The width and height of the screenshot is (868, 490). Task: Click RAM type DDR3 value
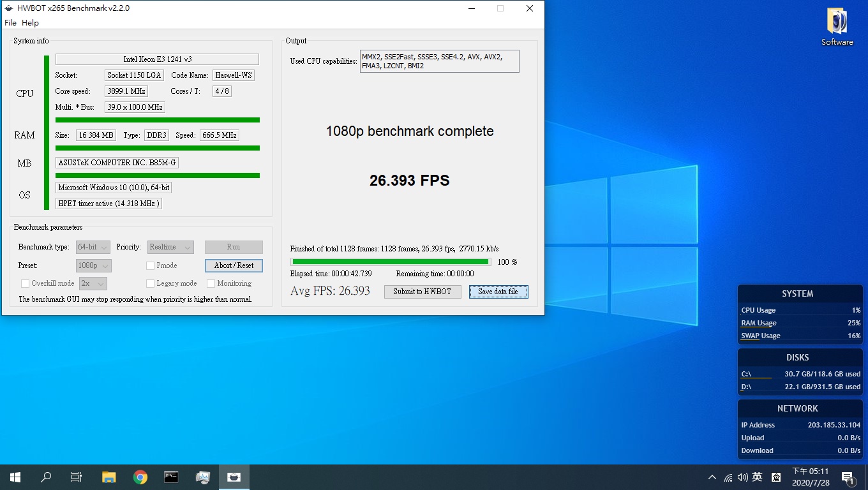[x=156, y=135]
